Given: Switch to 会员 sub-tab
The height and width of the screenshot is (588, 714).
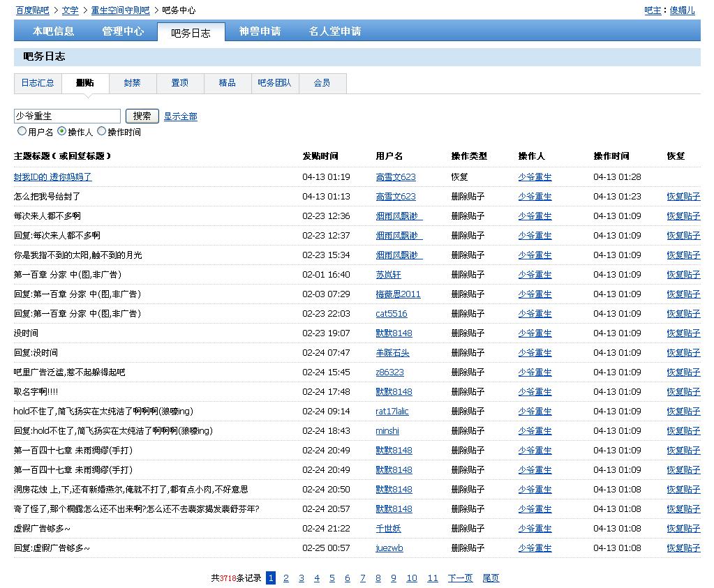Looking at the screenshot, I should point(322,83).
